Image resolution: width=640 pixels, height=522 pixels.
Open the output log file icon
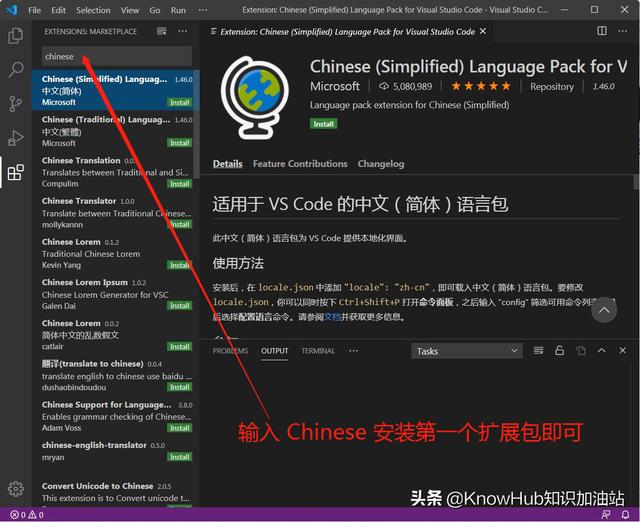[x=580, y=351]
